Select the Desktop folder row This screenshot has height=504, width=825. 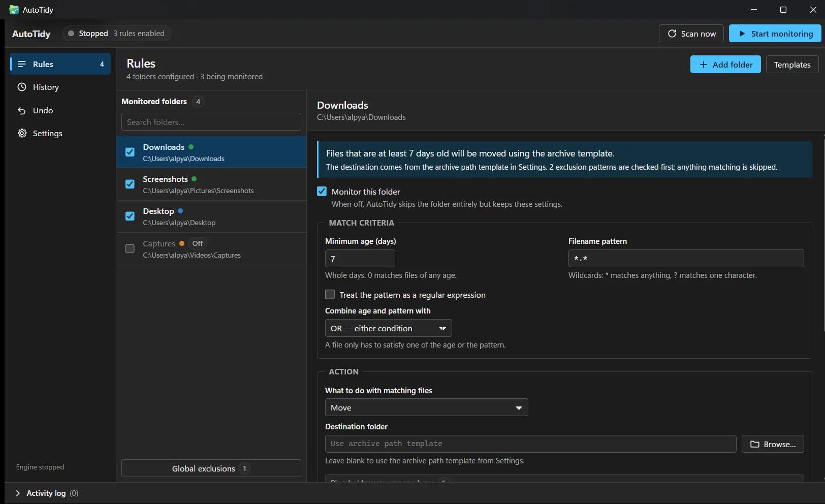pos(211,216)
